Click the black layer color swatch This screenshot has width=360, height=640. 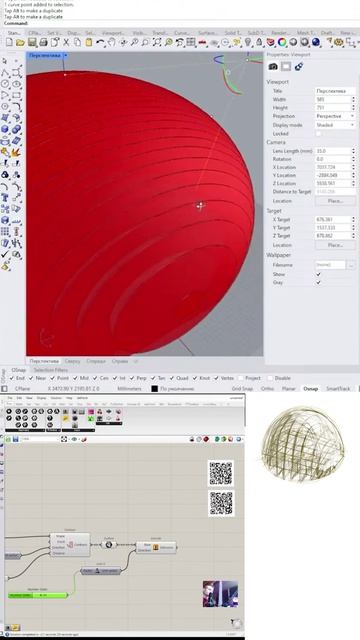tap(154, 389)
